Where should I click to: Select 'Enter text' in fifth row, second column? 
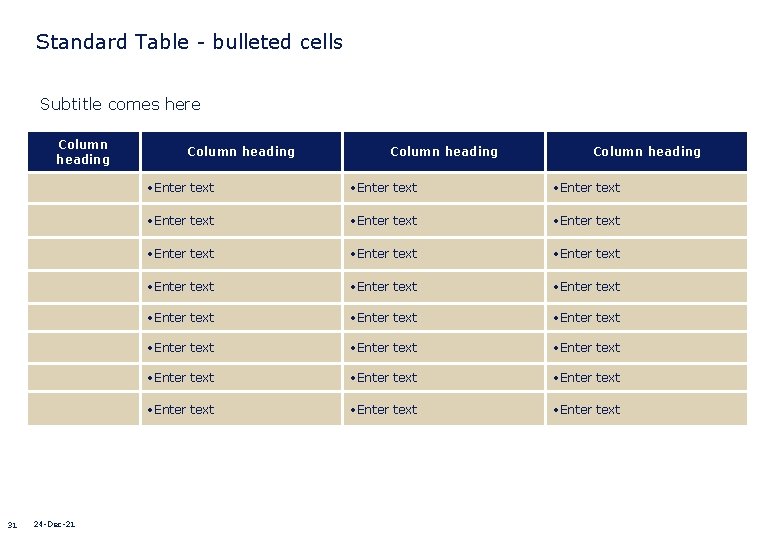click(185, 318)
